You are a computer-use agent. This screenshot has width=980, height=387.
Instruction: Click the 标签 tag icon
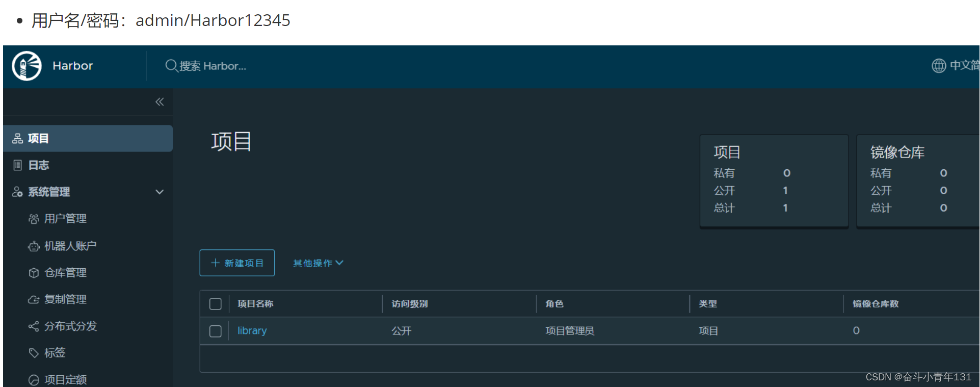pos(34,353)
